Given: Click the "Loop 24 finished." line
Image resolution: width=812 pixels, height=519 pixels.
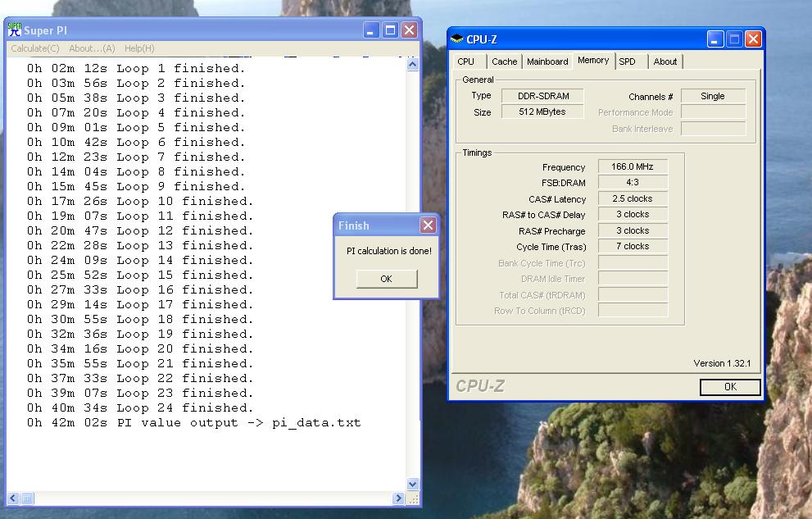Looking at the screenshot, I should [140, 407].
